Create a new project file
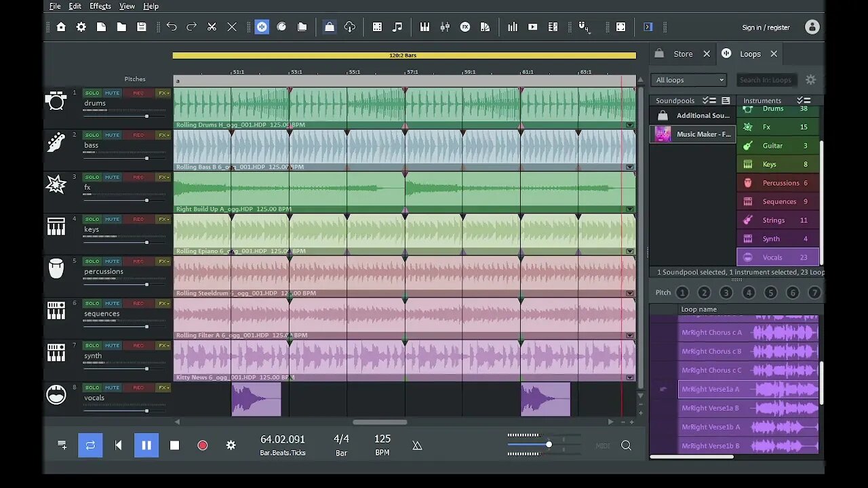The height and width of the screenshot is (488, 868). point(101,27)
